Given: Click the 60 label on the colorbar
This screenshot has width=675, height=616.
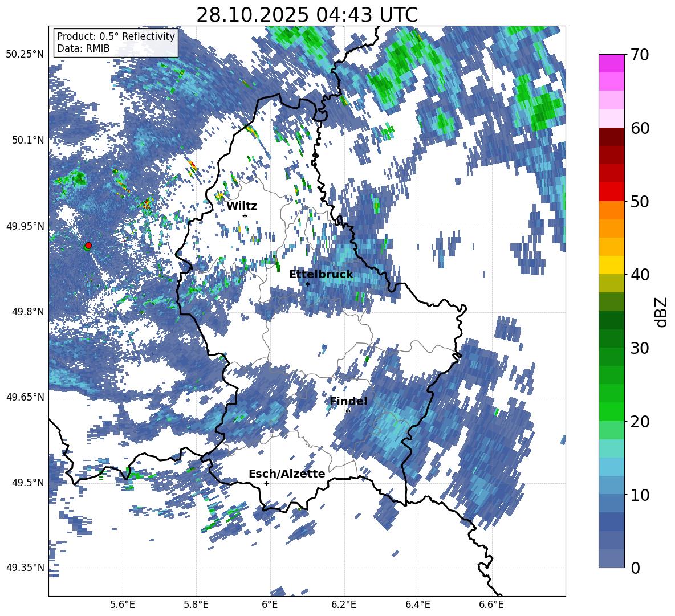Looking at the screenshot, I should (640, 128).
